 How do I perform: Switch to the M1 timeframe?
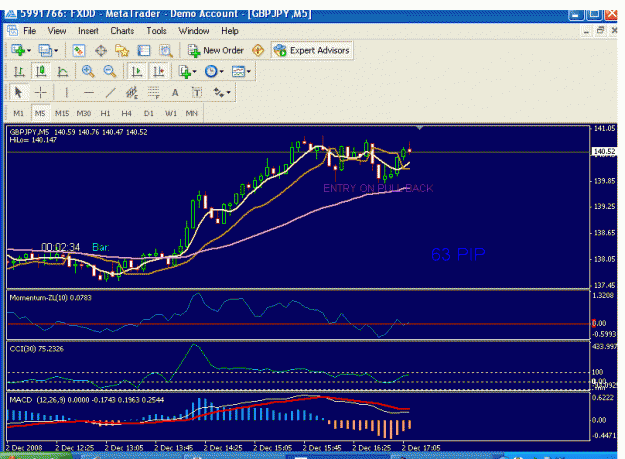point(18,114)
